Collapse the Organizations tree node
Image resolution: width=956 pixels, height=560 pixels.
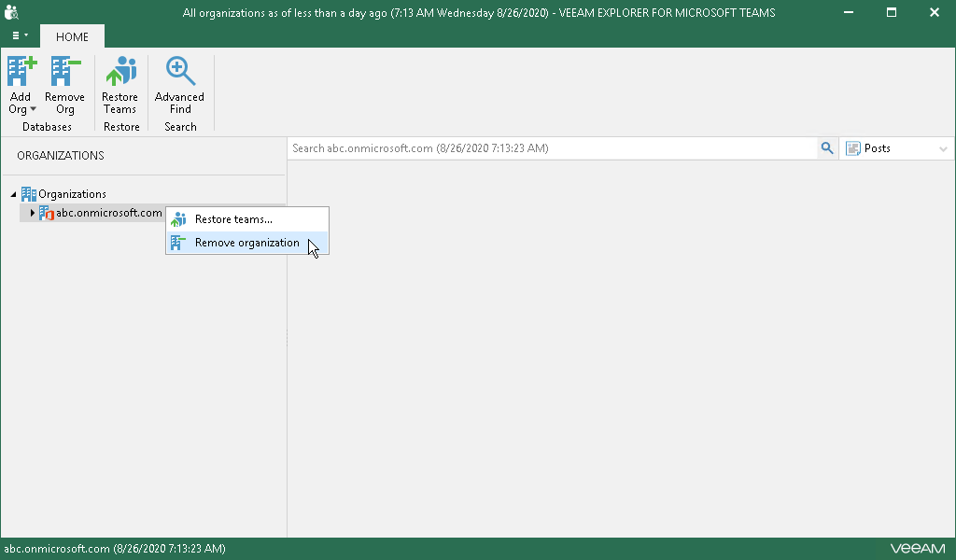[x=13, y=194]
